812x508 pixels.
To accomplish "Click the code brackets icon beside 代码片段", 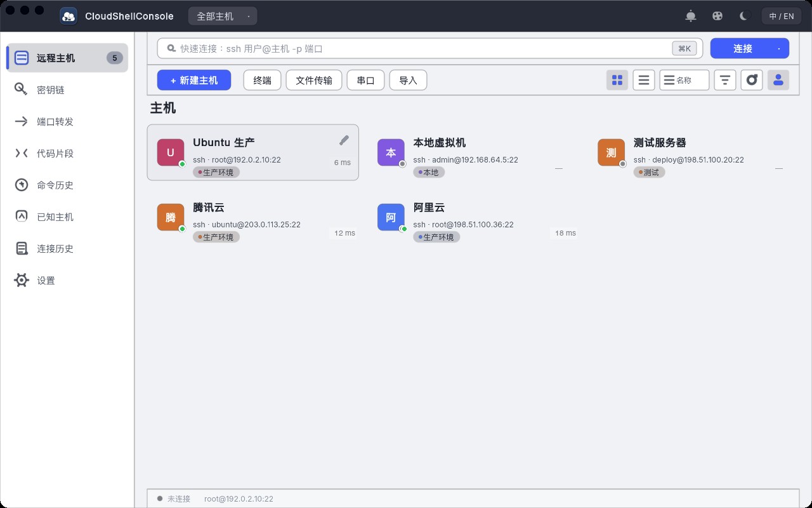I will 22,153.
